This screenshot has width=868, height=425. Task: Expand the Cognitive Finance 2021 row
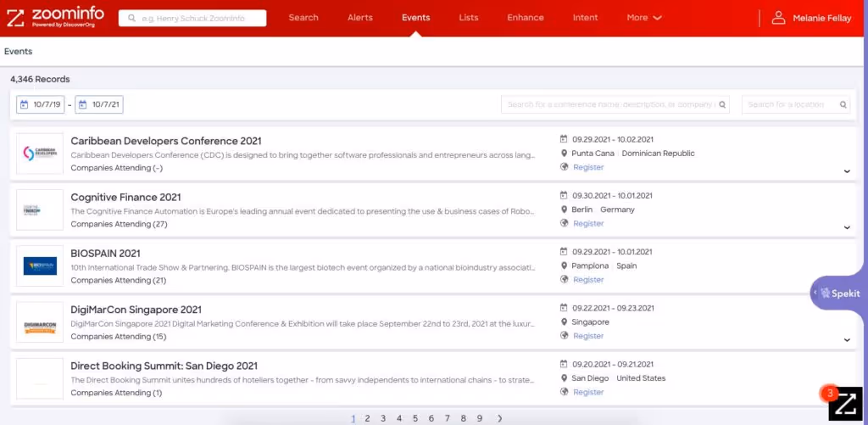[x=847, y=227]
